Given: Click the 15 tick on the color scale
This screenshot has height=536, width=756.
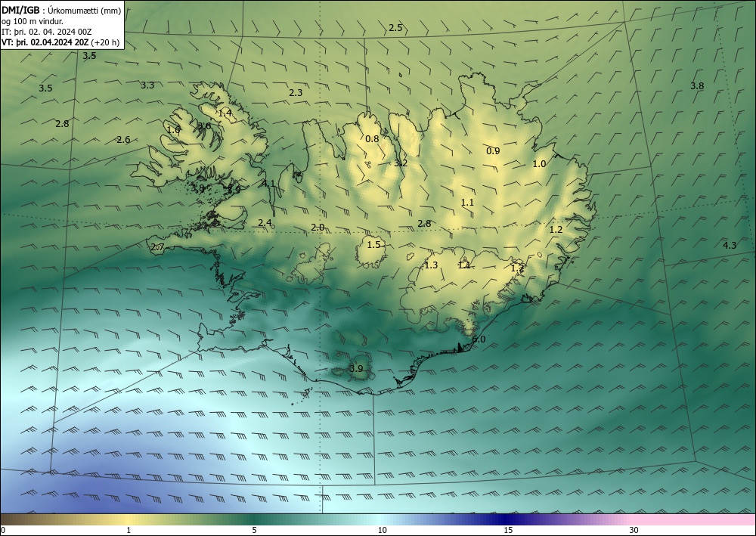Looking at the screenshot, I should coord(508,530).
